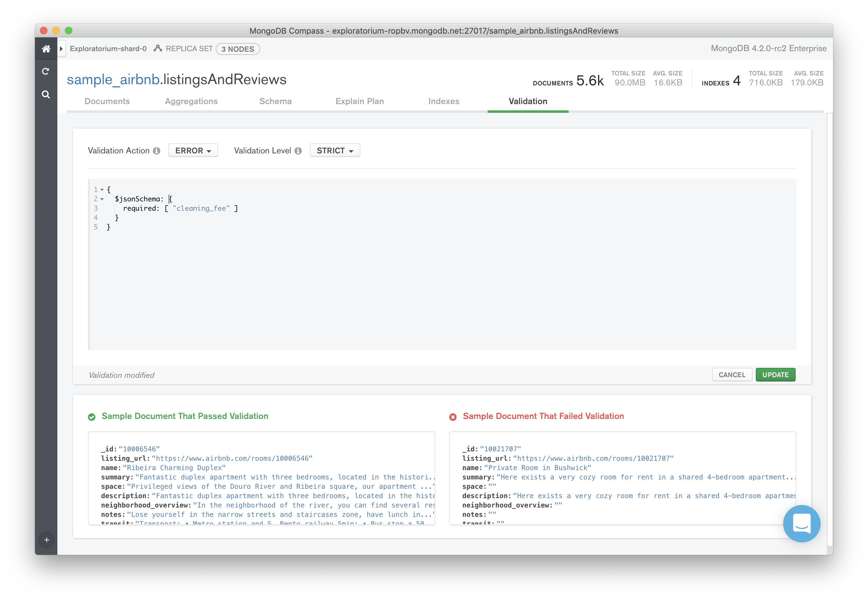This screenshot has height=601, width=868.
Task: Click the sample_airbnb database link
Action: pyautogui.click(x=113, y=79)
